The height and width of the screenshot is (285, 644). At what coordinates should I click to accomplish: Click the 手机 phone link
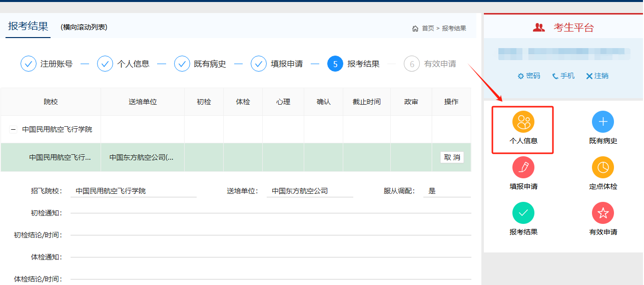pos(563,76)
